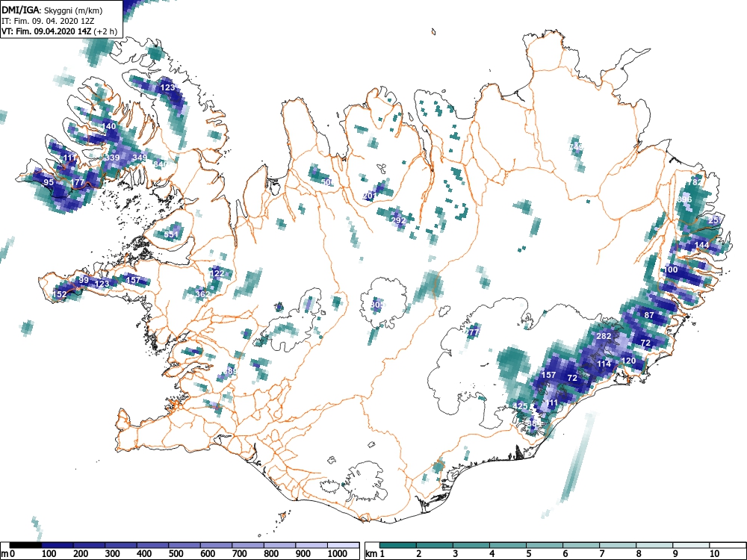Click the "VT: Fim. 09.04.2020 14Z (+2 h)" line

click(59, 31)
